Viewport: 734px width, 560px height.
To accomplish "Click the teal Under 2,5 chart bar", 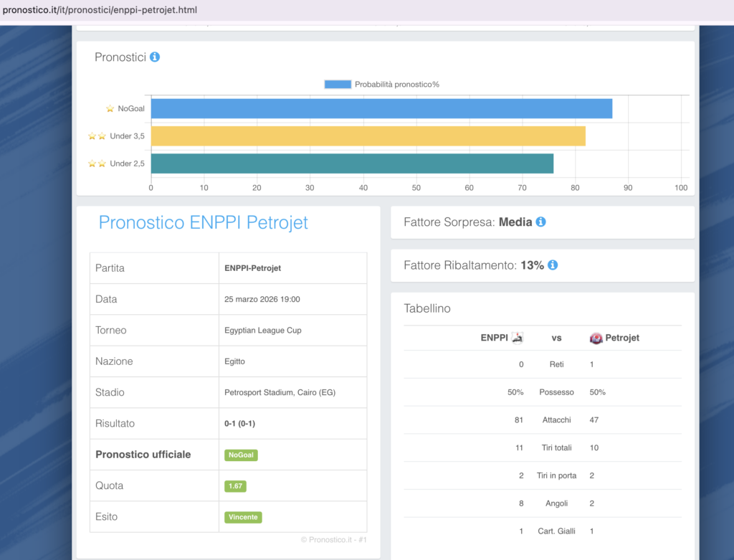I will tap(351, 163).
